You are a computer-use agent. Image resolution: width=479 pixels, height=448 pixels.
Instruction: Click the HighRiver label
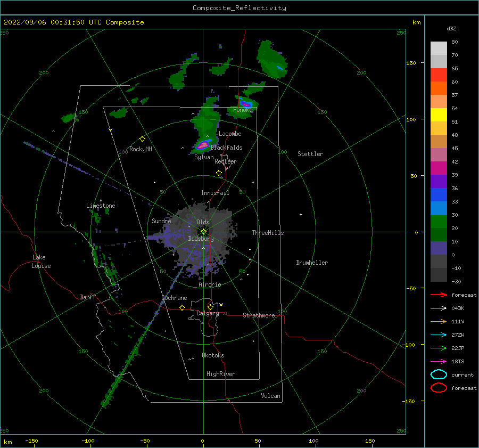tap(221, 374)
